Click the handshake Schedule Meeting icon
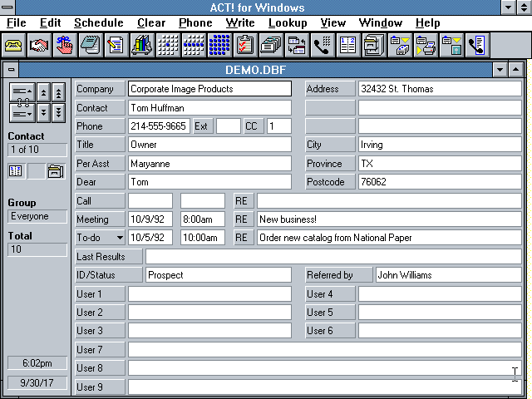 39,45
